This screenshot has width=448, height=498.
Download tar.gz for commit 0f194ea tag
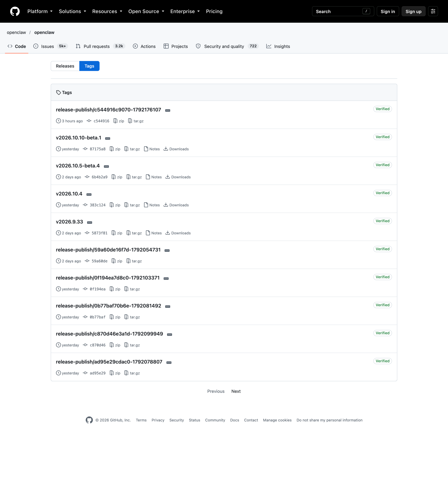132,289
